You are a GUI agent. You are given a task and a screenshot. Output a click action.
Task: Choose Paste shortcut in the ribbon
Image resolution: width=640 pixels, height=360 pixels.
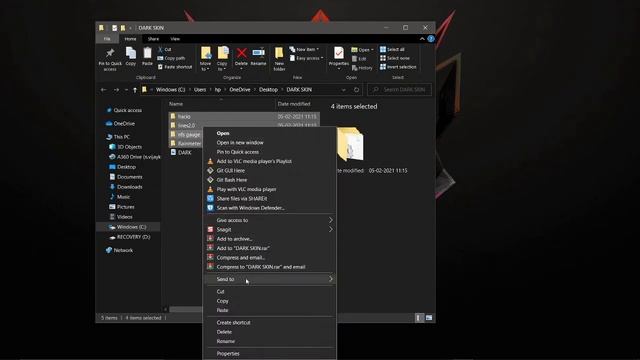point(175,67)
